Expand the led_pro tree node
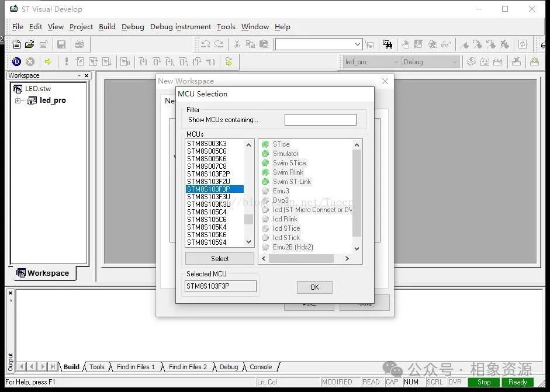The width and height of the screenshot is (550, 392). tap(18, 100)
